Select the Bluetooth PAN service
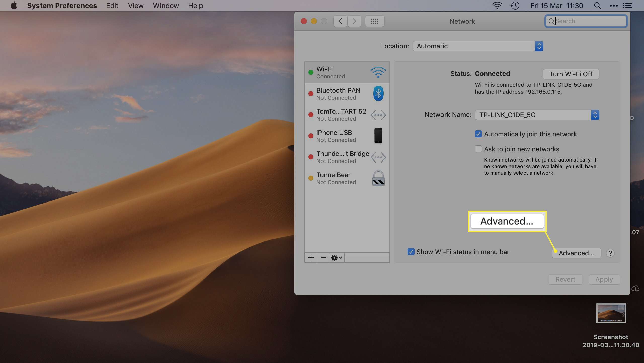The height and width of the screenshot is (363, 644). (x=347, y=94)
